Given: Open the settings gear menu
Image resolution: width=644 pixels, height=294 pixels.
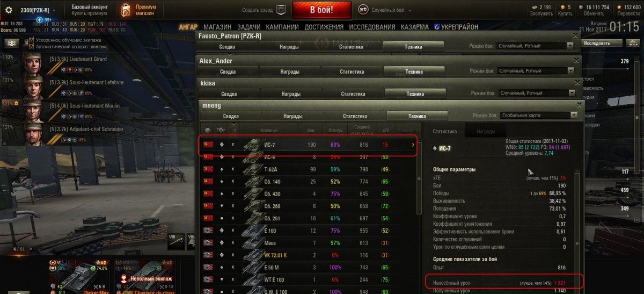Looking at the screenshot, I should (x=9, y=10).
